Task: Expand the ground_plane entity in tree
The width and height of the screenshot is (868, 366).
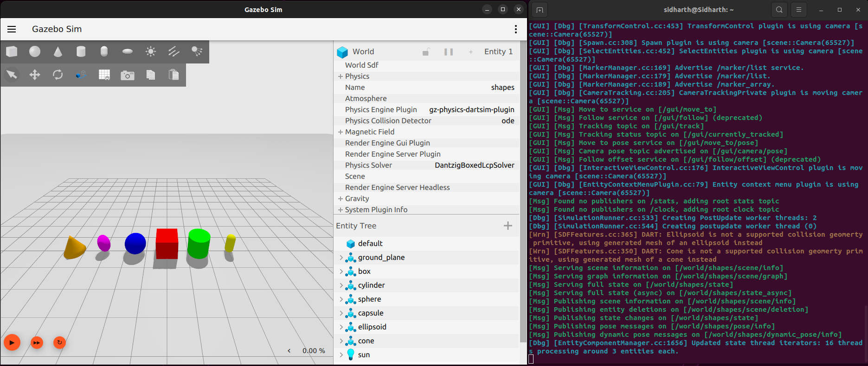Action: point(341,258)
